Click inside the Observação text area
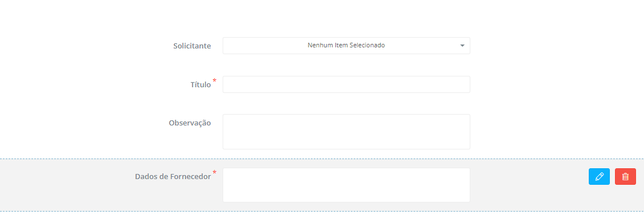 [x=346, y=132]
